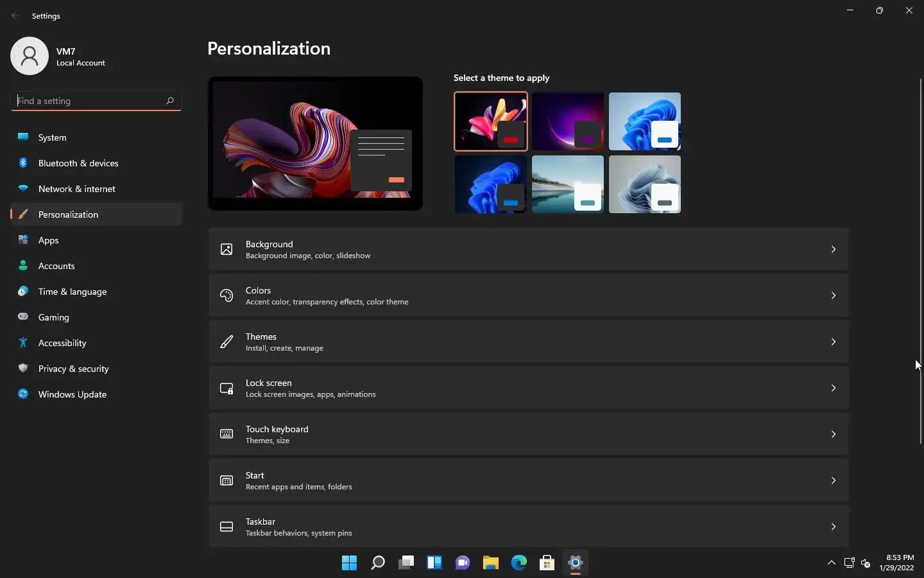Launch Microsoft Edge from taskbar

click(519, 563)
